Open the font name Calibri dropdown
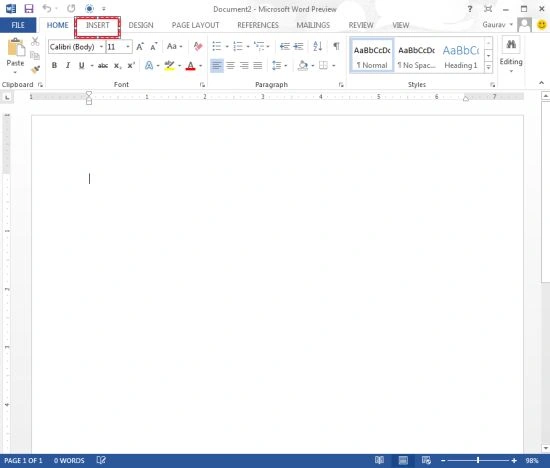This screenshot has height=468, width=550. [101, 47]
